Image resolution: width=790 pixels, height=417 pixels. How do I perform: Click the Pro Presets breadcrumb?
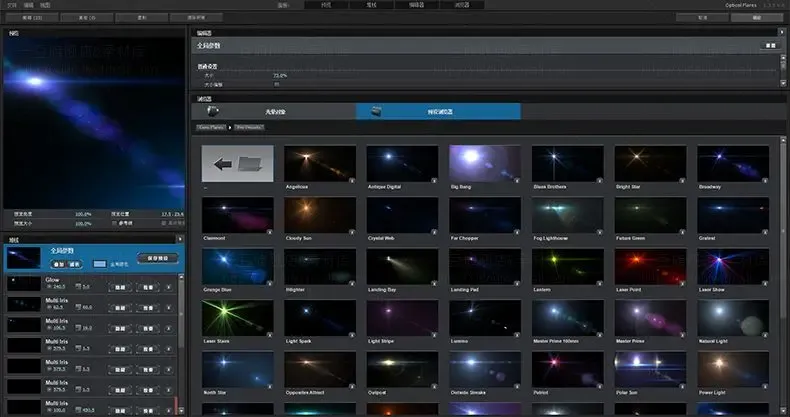249,128
